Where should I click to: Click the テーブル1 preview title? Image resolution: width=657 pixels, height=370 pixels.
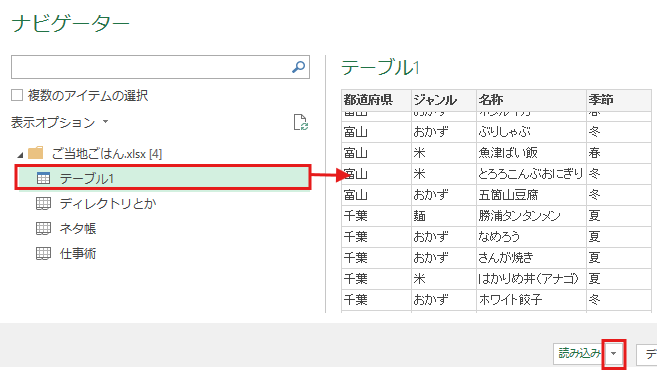[x=380, y=67]
